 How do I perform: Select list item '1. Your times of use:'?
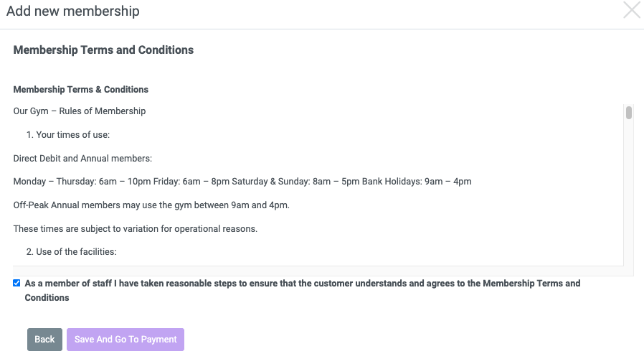[x=68, y=135]
